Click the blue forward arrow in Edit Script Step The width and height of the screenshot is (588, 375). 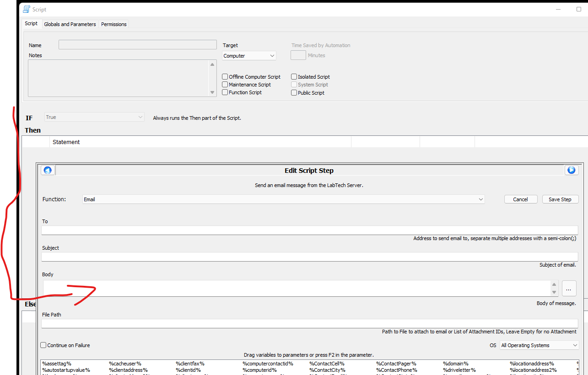pos(571,170)
